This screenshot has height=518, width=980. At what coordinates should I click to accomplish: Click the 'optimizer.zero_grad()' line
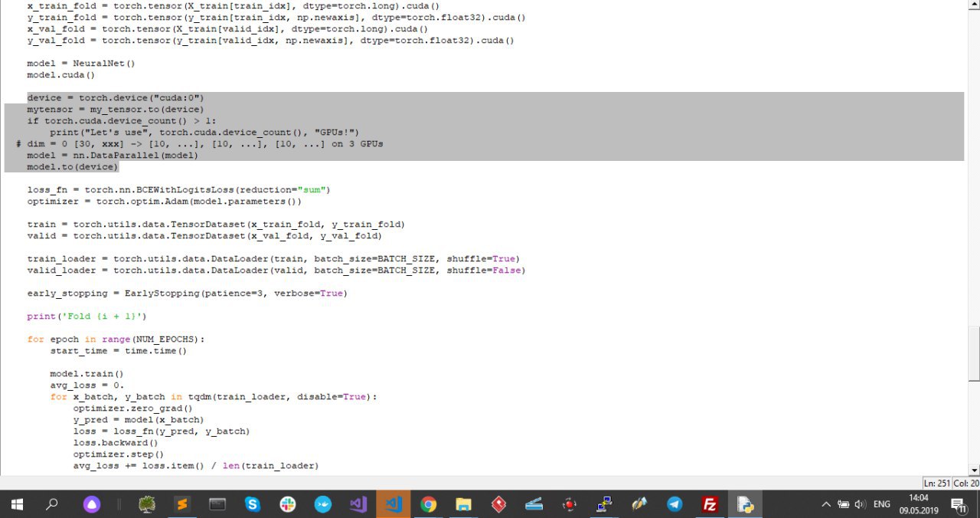[133, 408]
